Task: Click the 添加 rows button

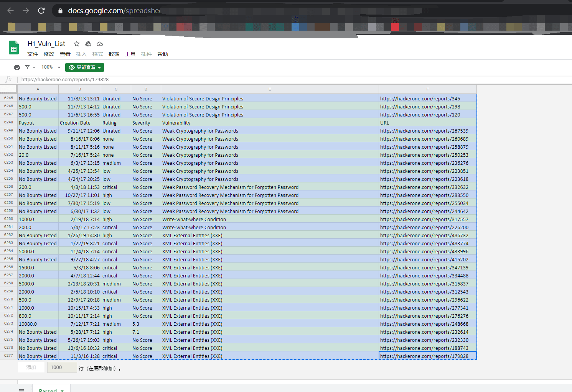Action: [31, 367]
